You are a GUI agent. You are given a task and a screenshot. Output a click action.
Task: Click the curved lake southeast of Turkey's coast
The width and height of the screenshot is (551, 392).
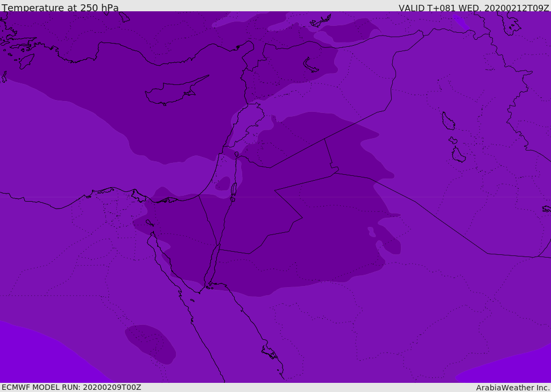click(x=310, y=65)
